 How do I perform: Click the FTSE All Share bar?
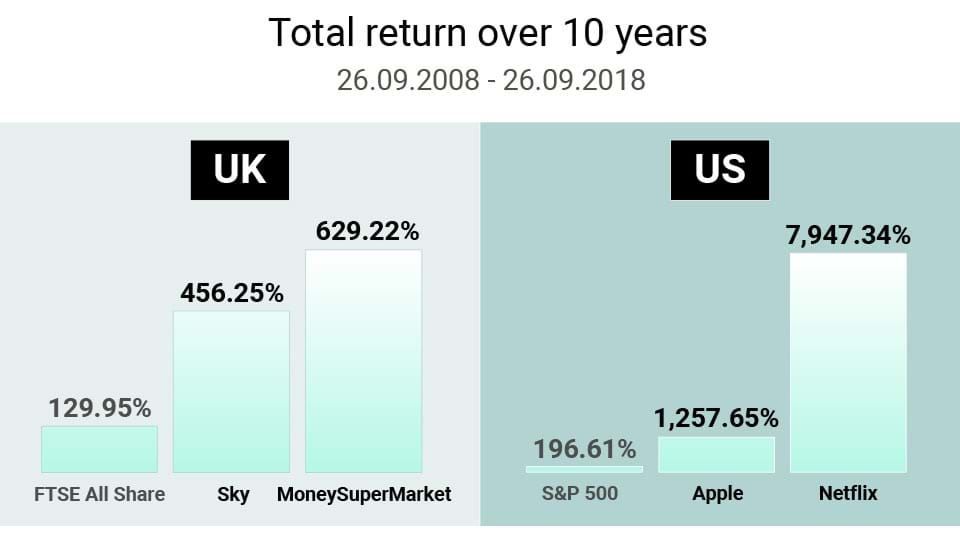click(99, 449)
